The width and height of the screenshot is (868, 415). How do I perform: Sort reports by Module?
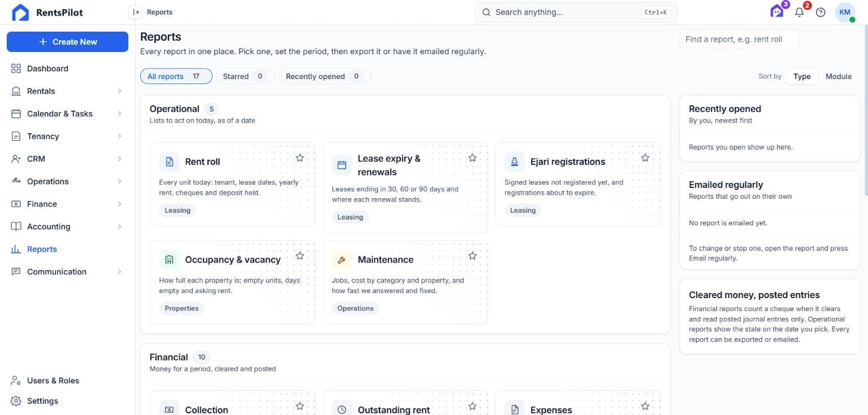coord(839,76)
